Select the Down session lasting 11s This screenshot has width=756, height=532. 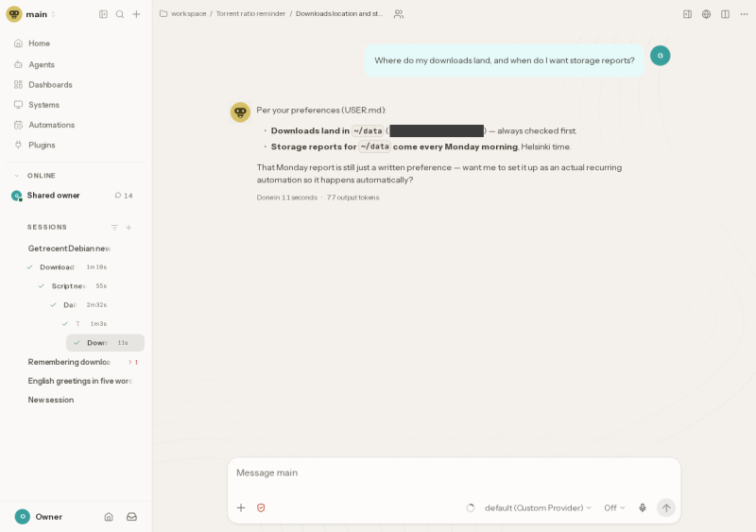(105, 343)
